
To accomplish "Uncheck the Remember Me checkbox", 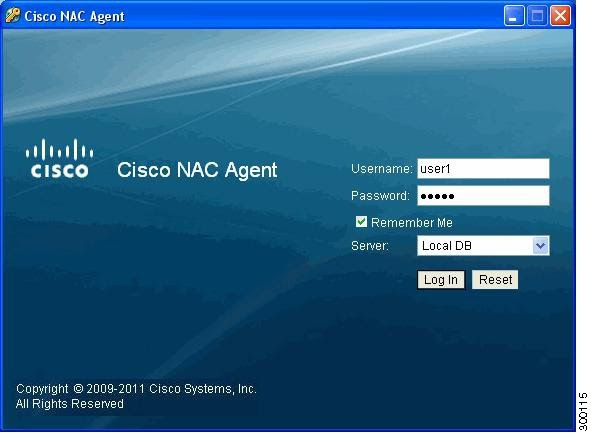I will click(x=361, y=222).
